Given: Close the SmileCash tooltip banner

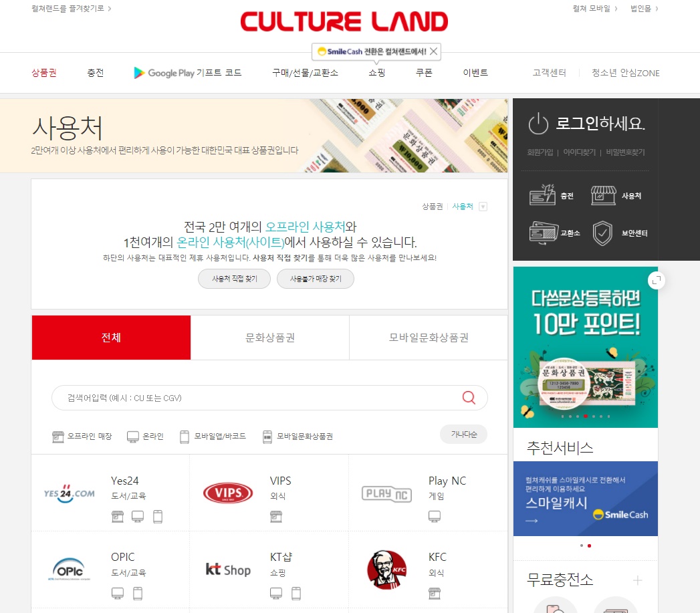Looking at the screenshot, I should tap(433, 51).
